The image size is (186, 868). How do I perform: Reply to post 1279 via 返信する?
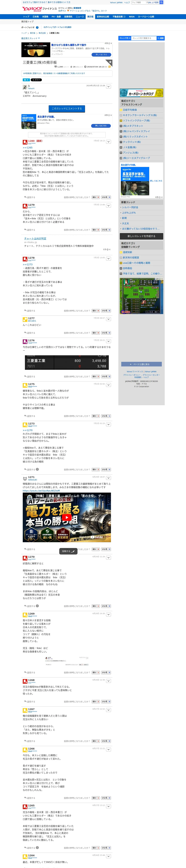click(30, 230)
